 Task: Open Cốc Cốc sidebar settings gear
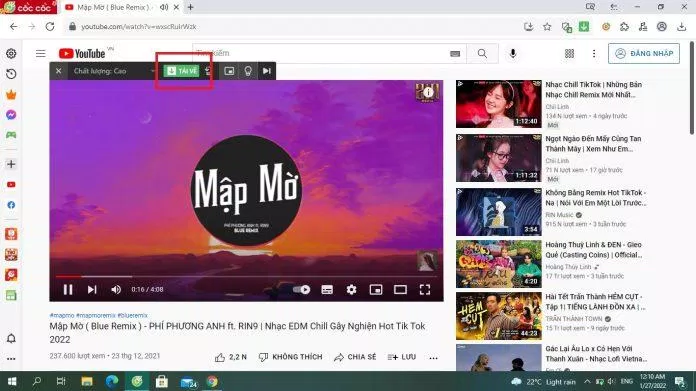tap(11, 54)
